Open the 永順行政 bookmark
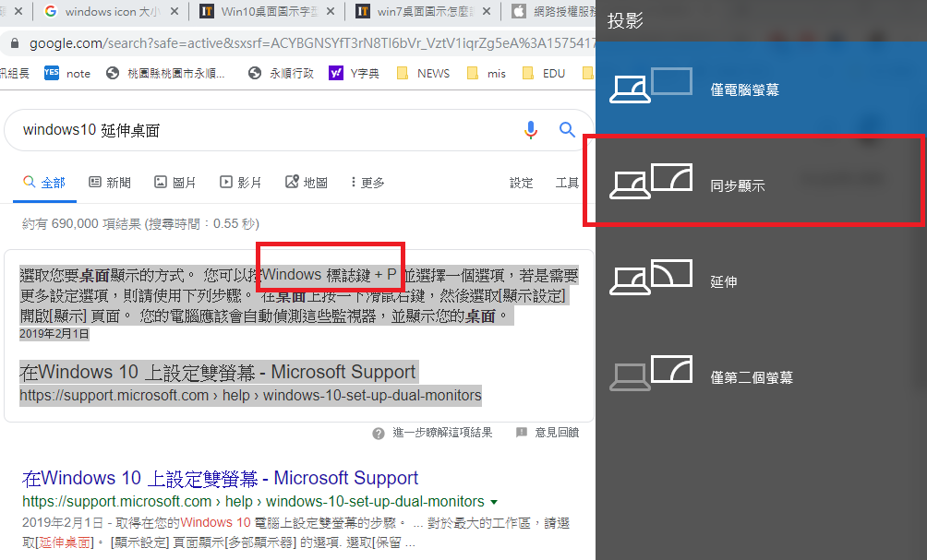The height and width of the screenshot is (560, 927). click(x=281, y=73)
